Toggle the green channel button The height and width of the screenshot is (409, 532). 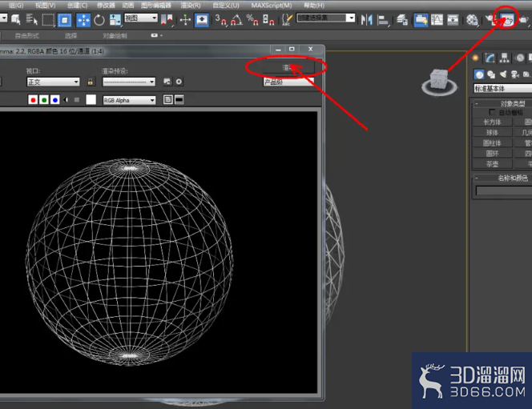pyautogui.click(x=44, y=100)
